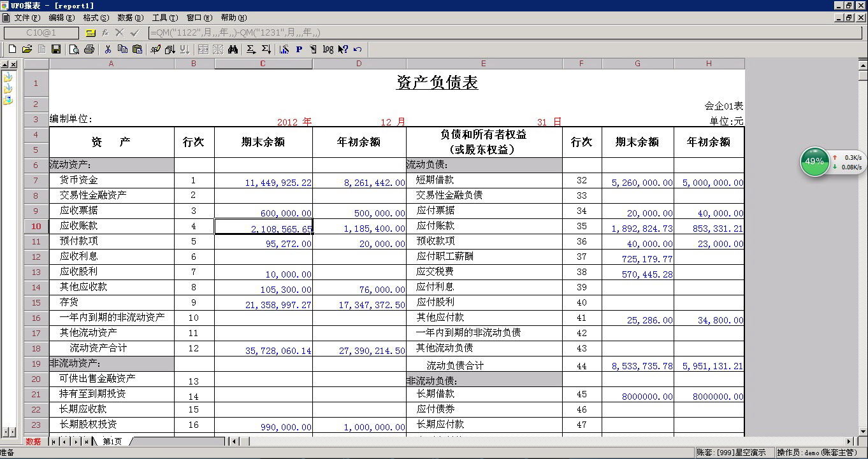This screenshot has height=459, width=868.
Task: Click the cell reference box C10@1
Action: (x=41, y=32)
